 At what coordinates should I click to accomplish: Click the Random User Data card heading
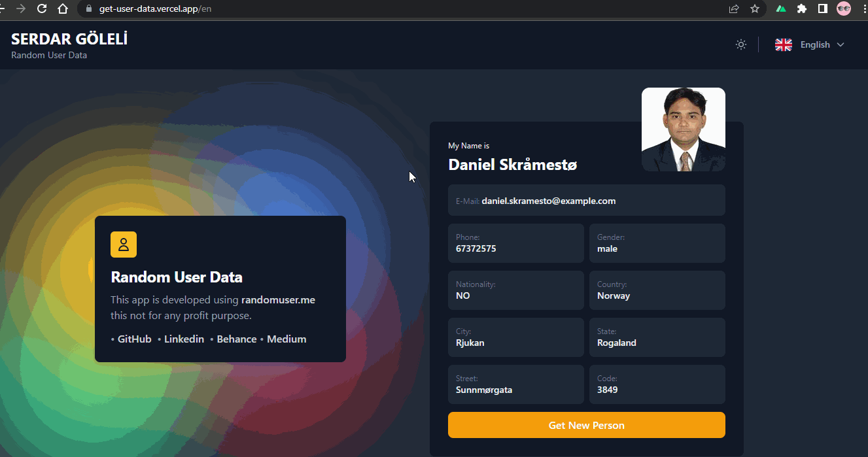[x=177, y=277]
